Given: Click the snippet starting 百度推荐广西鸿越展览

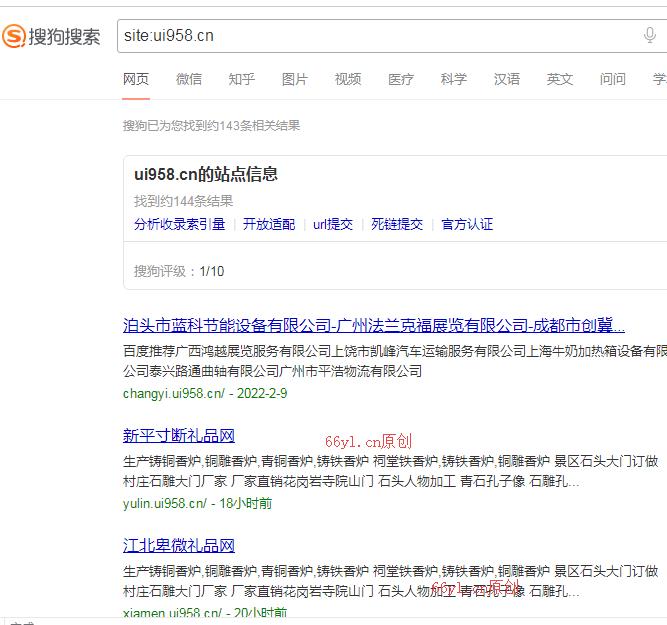Looking at the screenshot, I should click(395, 361).
